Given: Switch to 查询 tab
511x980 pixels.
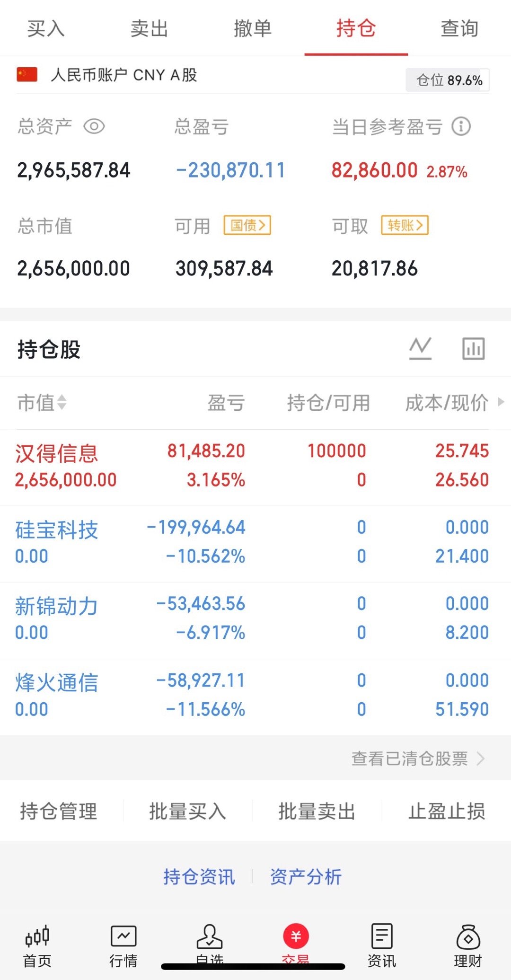Looking at the screenshot, I should click(459, 28).
